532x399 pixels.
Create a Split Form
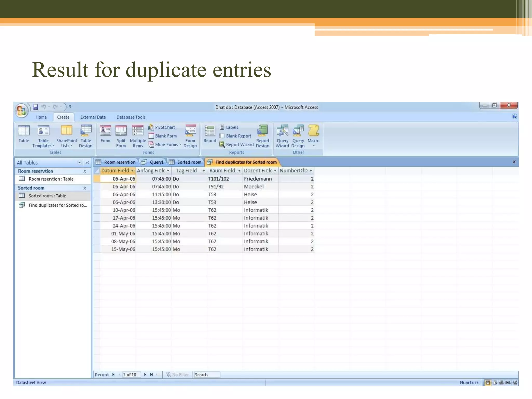point(121,136)
